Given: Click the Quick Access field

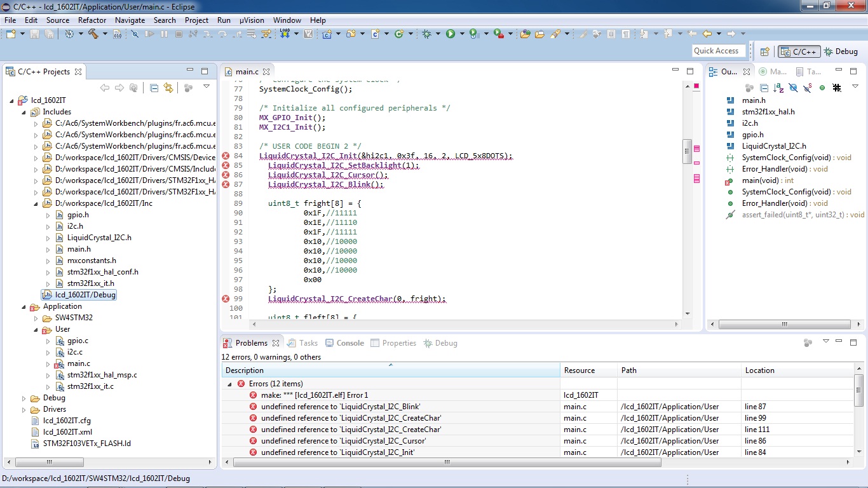Looking at the screenshot, I should (x=719, y=51).
